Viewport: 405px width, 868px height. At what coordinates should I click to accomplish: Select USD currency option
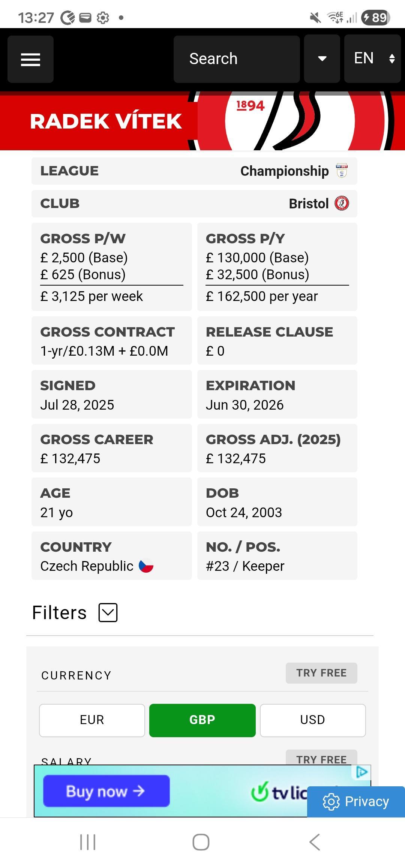click(313, 720)
